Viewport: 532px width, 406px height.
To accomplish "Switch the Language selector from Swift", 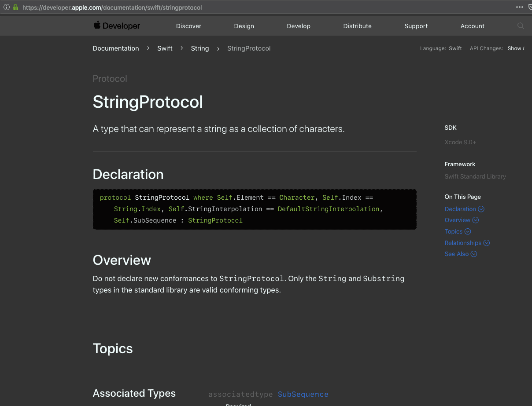I will [455, 48].
